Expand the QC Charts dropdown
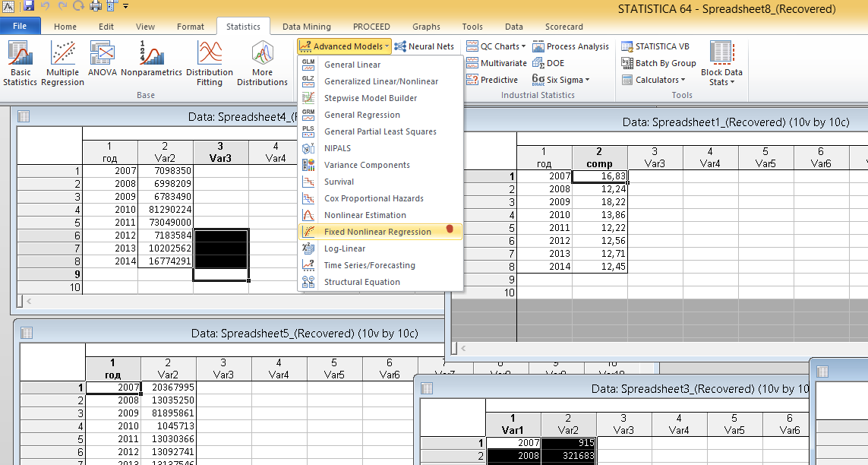This screenshot has height=465, width=868. point(496,46)
